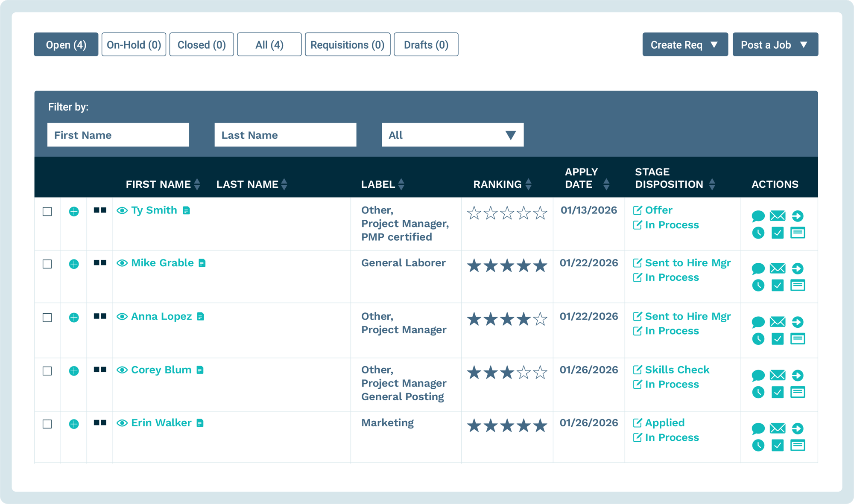Open Anna Lopez candidate profile link

[161, 316]
